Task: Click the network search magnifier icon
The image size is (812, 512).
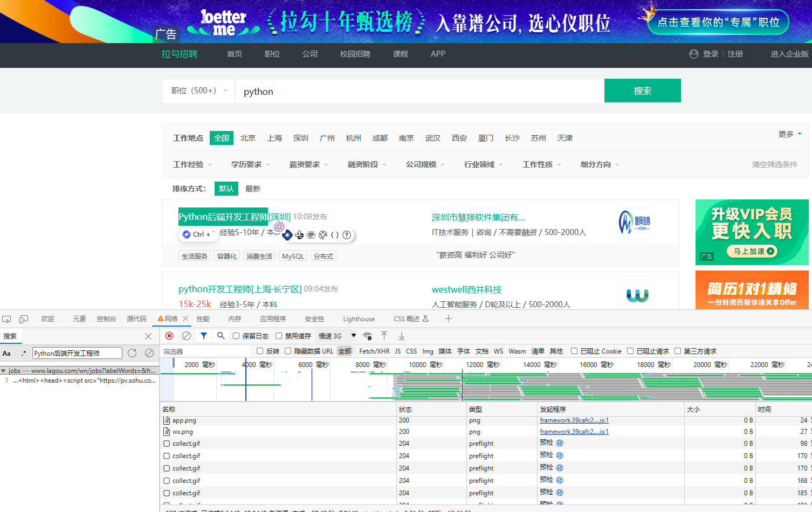Action: (221, 336)
